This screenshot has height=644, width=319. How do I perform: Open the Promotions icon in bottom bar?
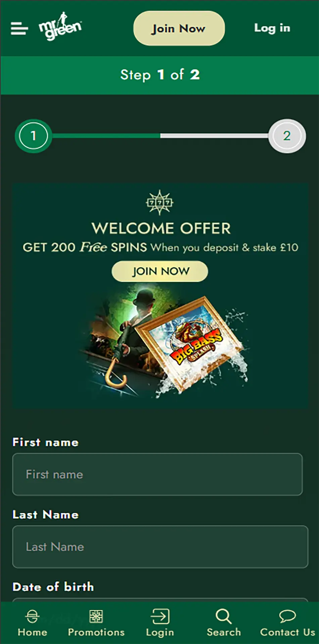96,616
